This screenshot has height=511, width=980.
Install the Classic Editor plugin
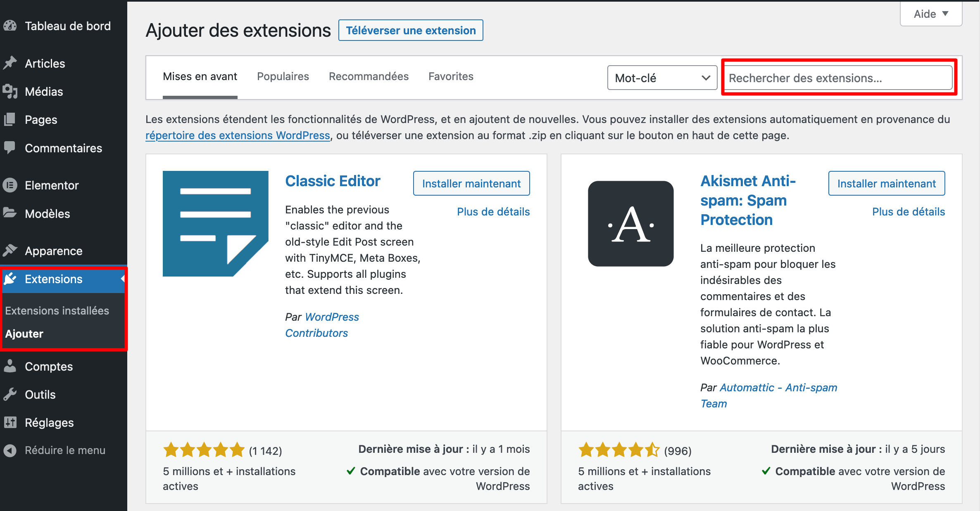click(471, 183)
